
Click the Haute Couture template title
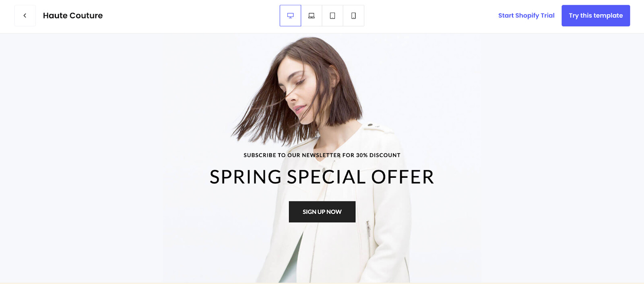(73, 16)
